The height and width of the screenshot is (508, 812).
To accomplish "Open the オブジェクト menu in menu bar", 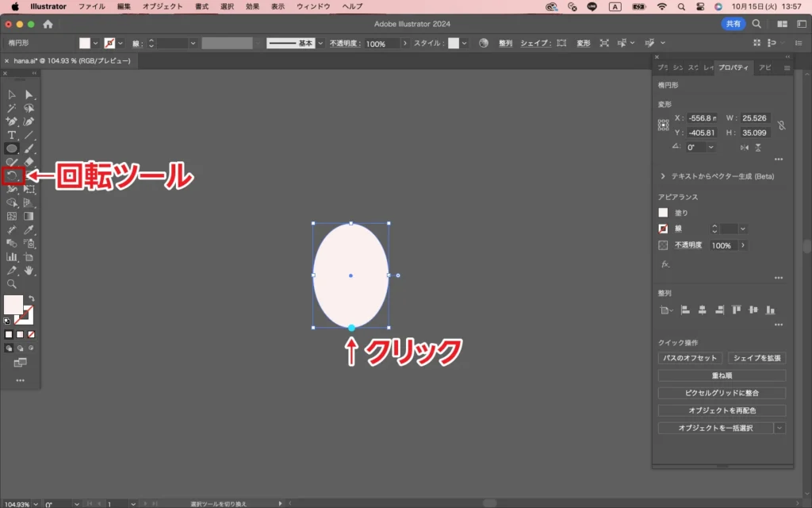I will point(162,6).
